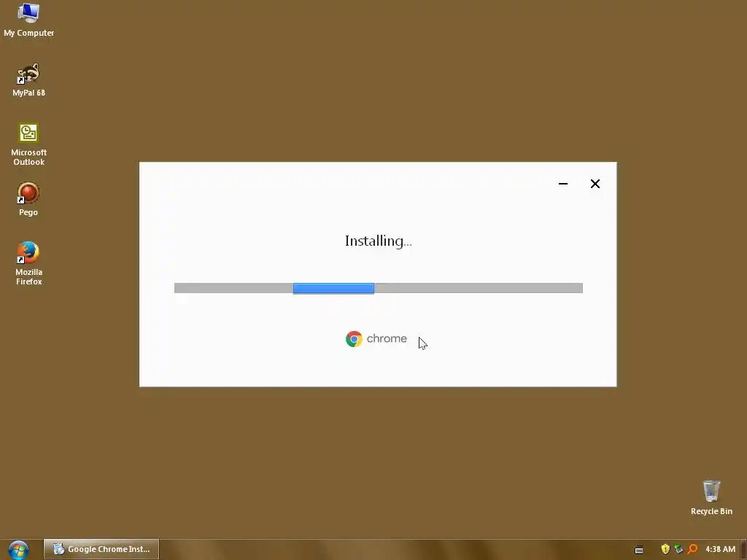Select the Mozilla Firefox shortcut

click(x=28, y=263)
